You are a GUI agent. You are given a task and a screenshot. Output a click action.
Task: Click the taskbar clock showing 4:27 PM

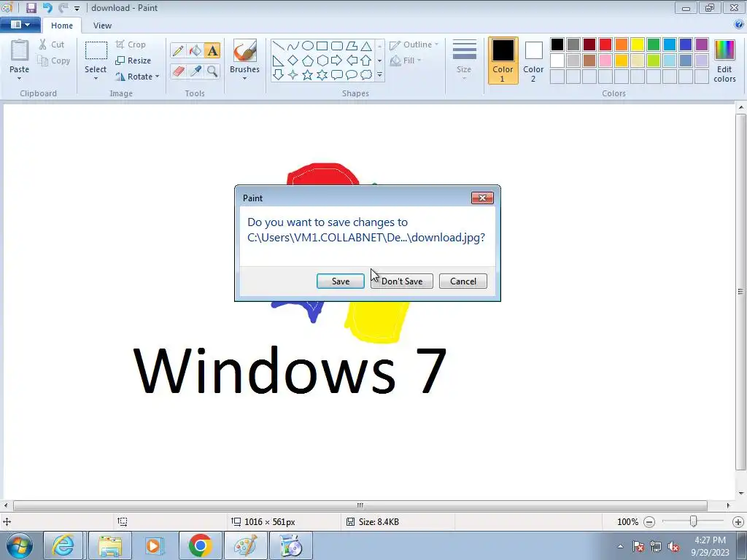click(x=710, y=545)
